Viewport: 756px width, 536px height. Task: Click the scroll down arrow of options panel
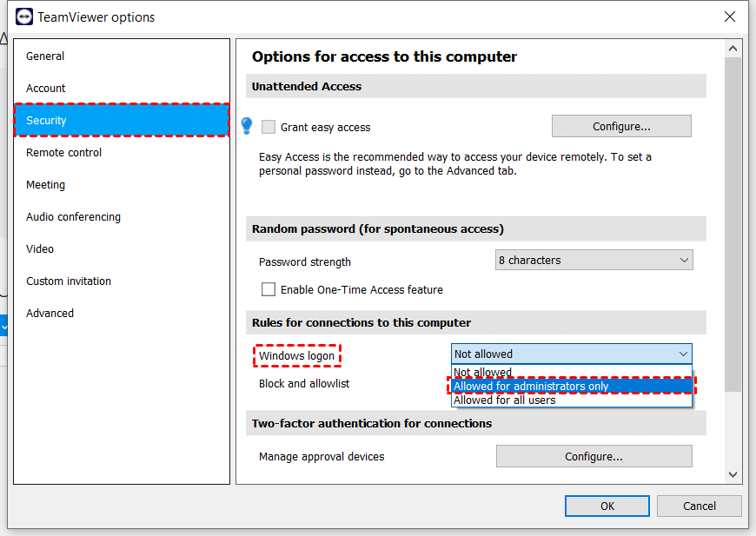point(733,474)
